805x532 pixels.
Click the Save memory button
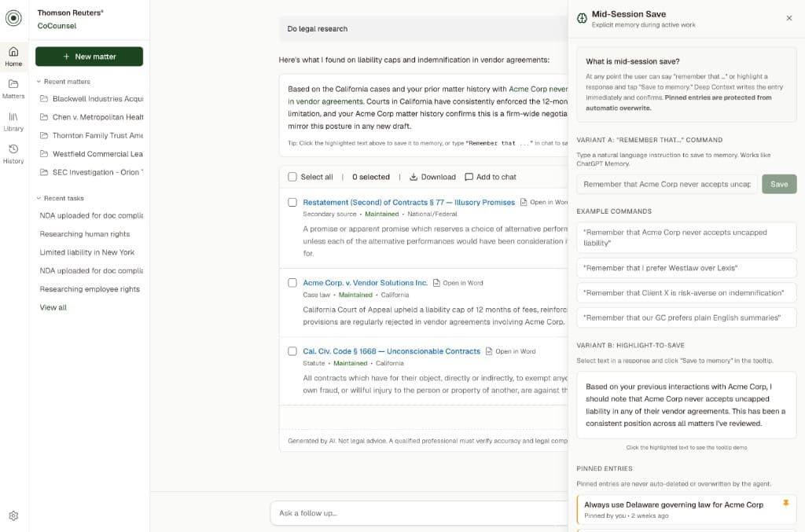779,184
